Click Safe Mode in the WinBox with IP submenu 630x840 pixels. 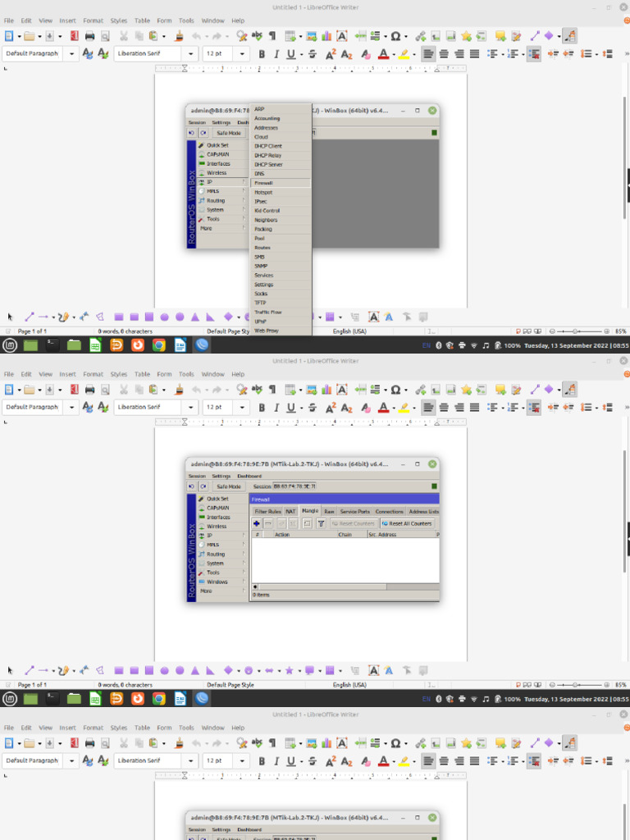point(229,133)
